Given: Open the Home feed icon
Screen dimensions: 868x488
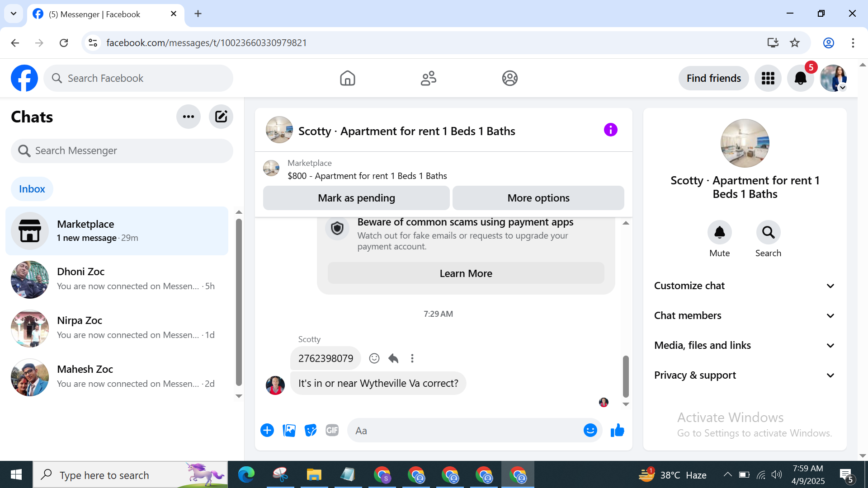Looking at the screenshot, I should click(347, 78).
